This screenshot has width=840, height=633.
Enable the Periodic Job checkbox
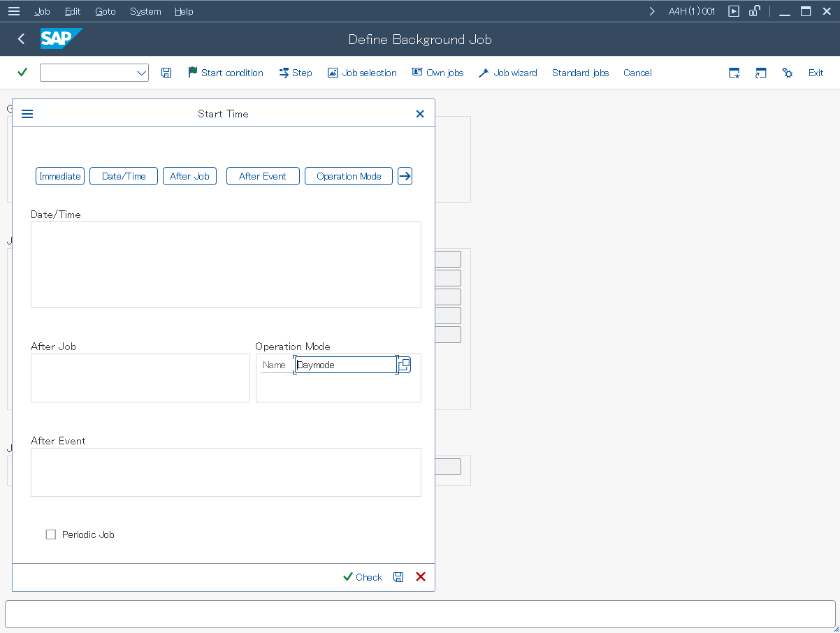tap(51, 534)
